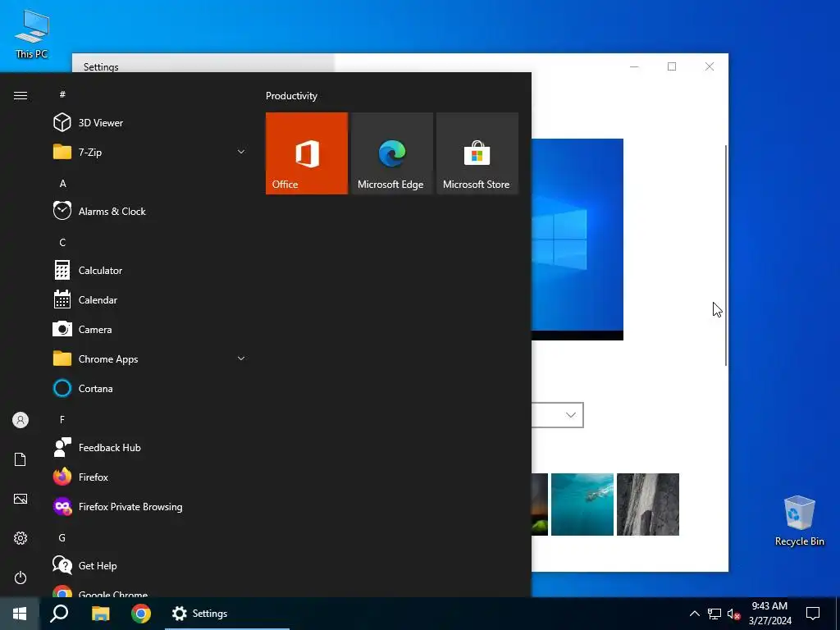Click the Power button in Start

point(21,577)
